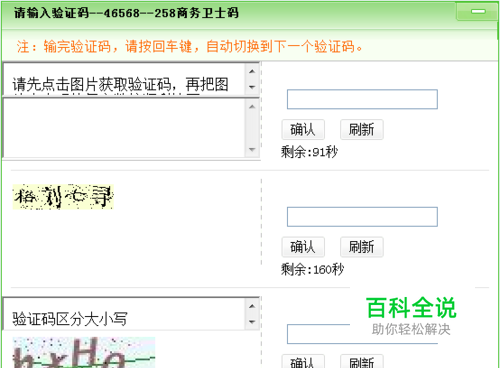Click the bottom 确认 button, partially visible
Viewport: 500px width, 368px height.
click(x=303, y=361)
